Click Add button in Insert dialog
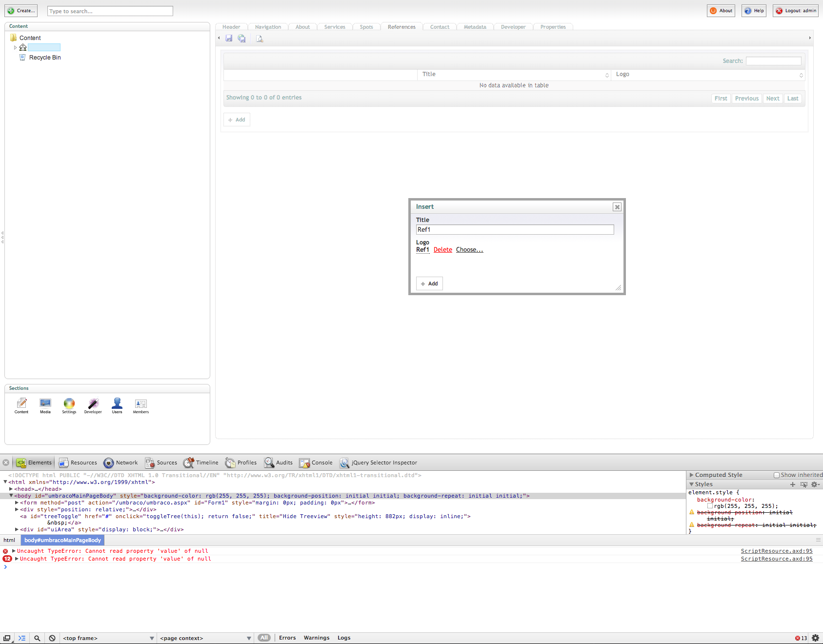The image size is (823, 644). 429,283
